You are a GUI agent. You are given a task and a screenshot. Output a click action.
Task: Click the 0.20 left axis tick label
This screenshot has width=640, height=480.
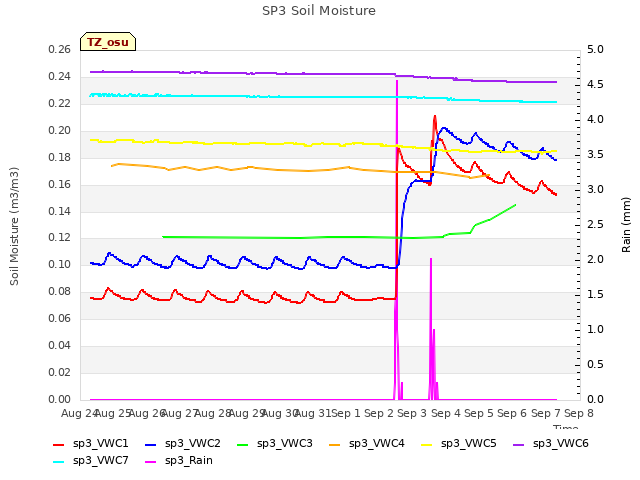[x=60, y=131]
